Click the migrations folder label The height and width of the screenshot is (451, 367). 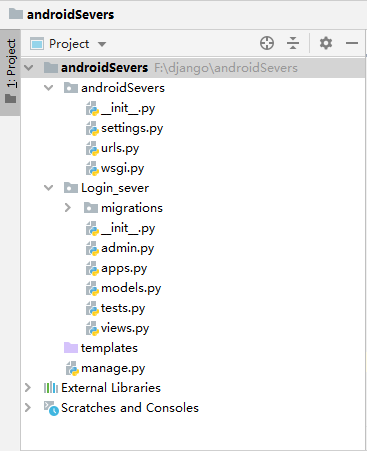(x=132, y=208)
